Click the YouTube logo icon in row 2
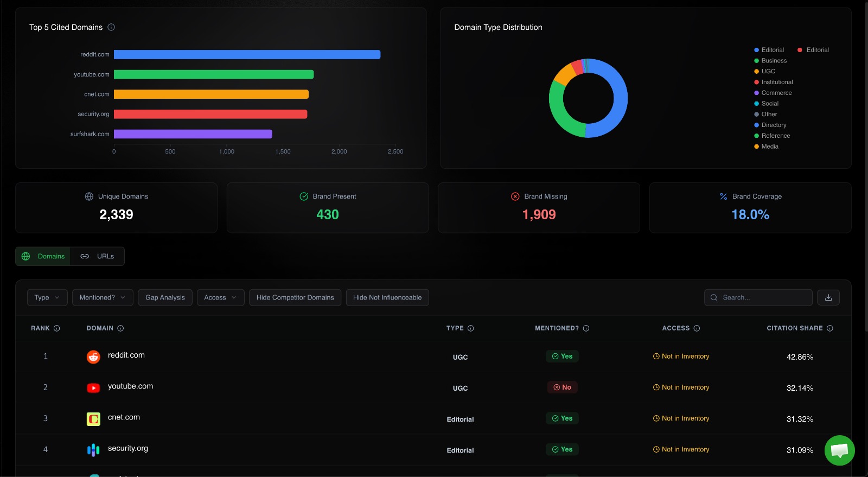Screen dimensions: 868x477 pyautogui.click(x=93, y=387)
